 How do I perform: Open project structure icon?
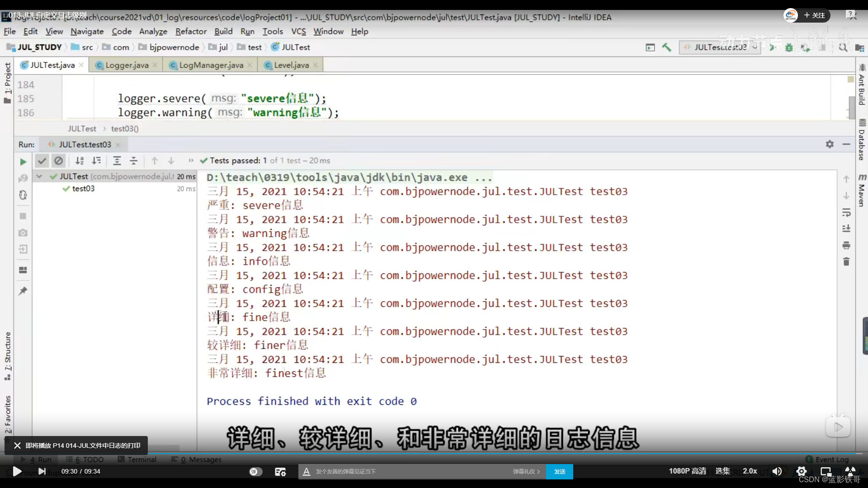tap(859, 47)
